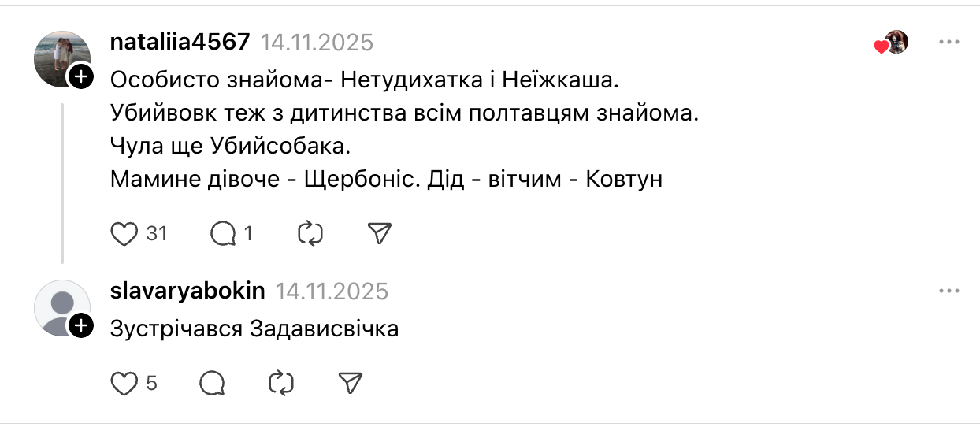Share slavaryabokin's comment via the paper plane icon
The image size is (980, 427).
[350, 384]
